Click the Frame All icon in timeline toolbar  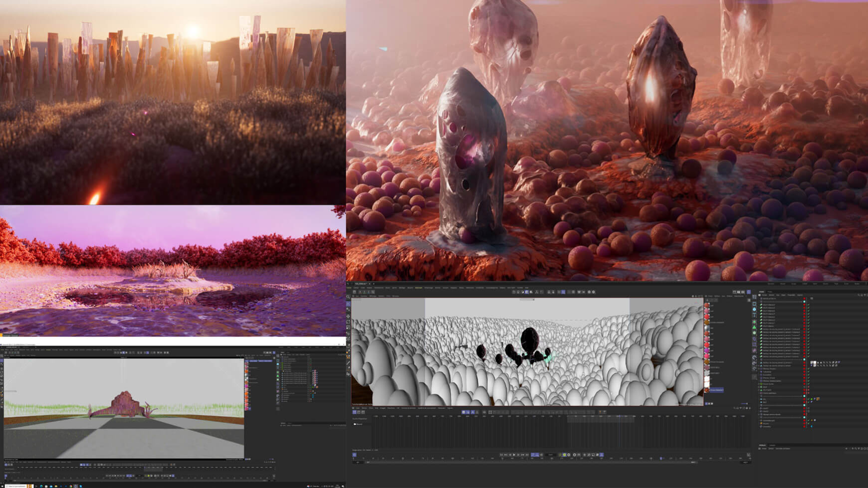490,412
